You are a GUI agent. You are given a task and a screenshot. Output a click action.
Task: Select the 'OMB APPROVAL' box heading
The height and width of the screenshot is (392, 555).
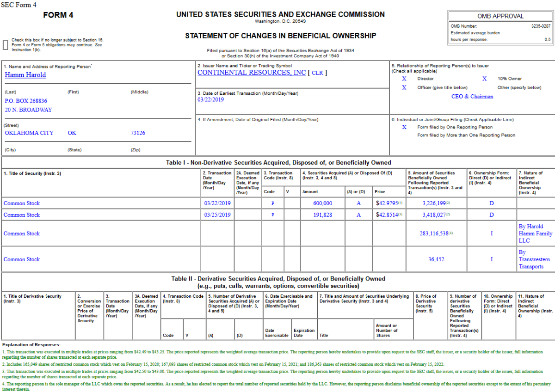tap(501, 16)
